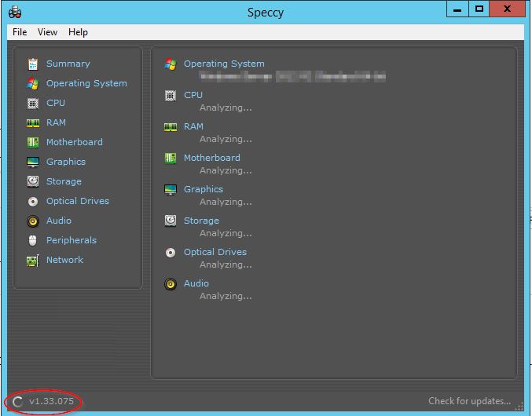Select the Motherboard icon in sidebar
The width and height of the screenshot is (532, 416).
point(32,142)
